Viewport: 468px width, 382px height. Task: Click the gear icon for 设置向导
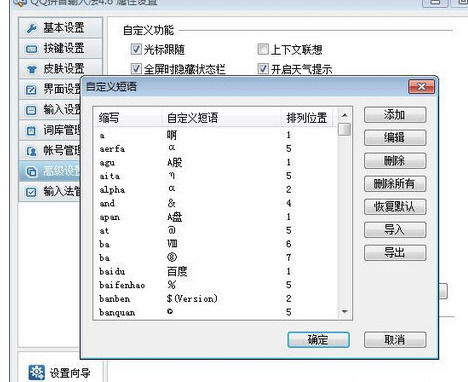(36, 372)
